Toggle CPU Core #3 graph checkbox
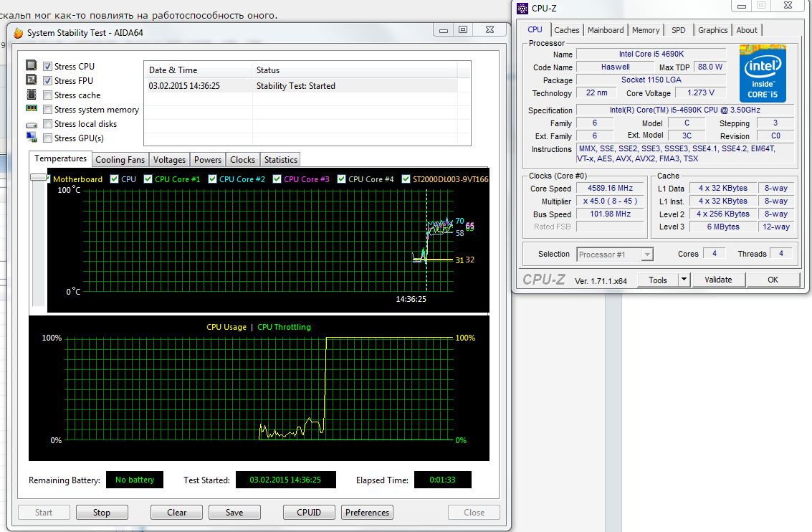812x532 pixels. (277, 179)
